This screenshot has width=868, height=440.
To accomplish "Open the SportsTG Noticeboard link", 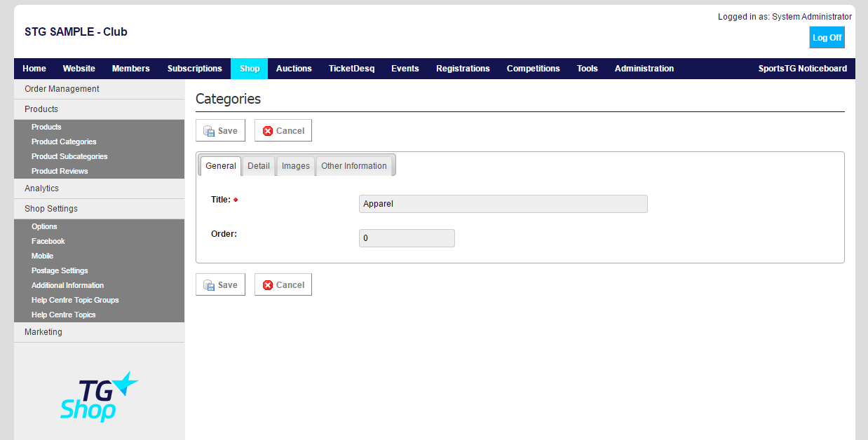I will (803, 69).
